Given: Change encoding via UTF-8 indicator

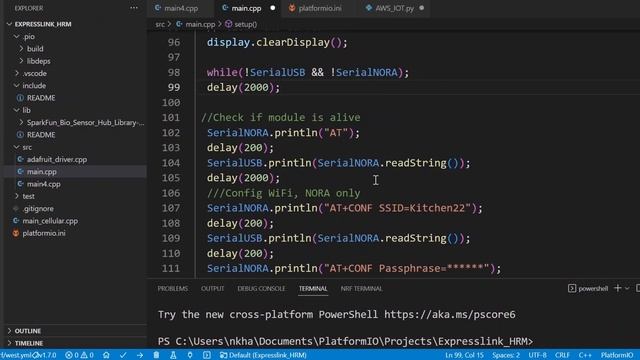Looking at the screenshot, I should click(x=538, y=355).
